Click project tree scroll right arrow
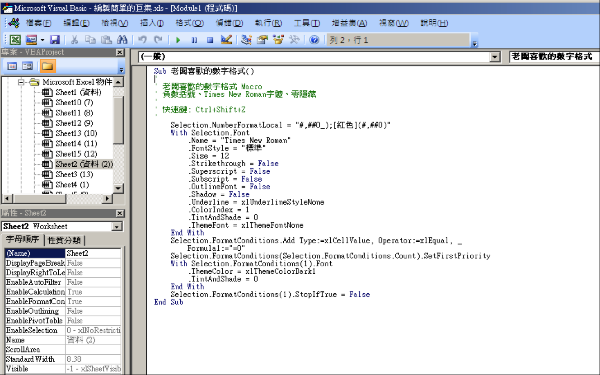The image size is (600, 375). pos(108,199)
